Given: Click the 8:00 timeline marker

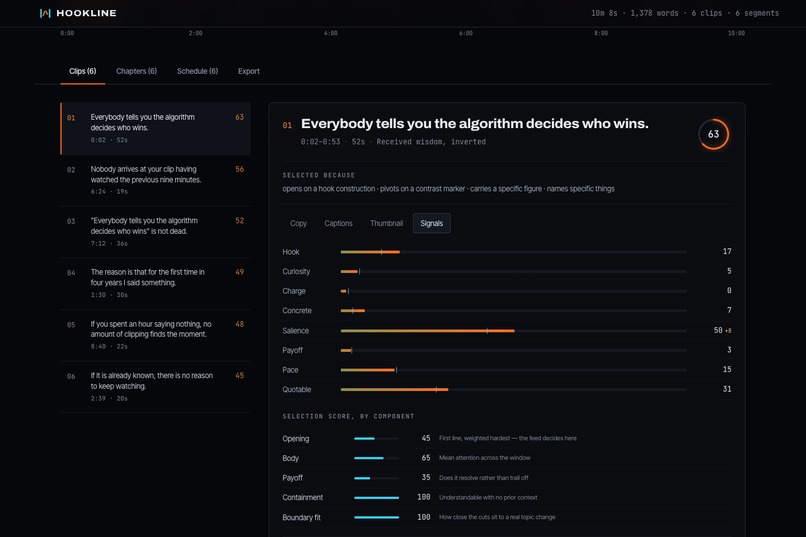Looking at the screenshot, I should tap(601, 33).
